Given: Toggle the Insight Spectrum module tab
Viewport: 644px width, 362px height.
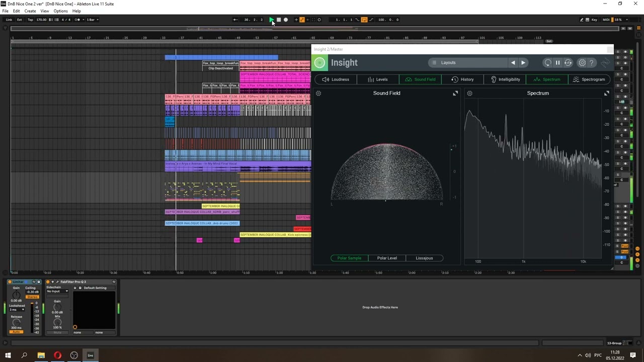Looking at the screenshot, I should click(x=547, y=79).
